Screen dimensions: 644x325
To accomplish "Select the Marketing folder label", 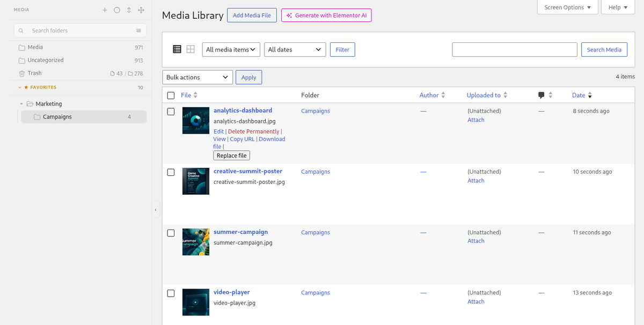I will [x=49, y=104].
